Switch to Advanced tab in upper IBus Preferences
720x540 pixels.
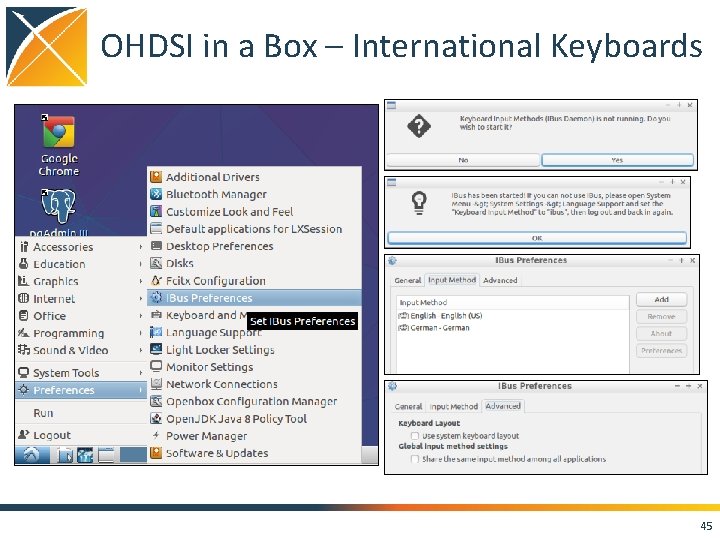pyautogui.click(x=500, y=280)
